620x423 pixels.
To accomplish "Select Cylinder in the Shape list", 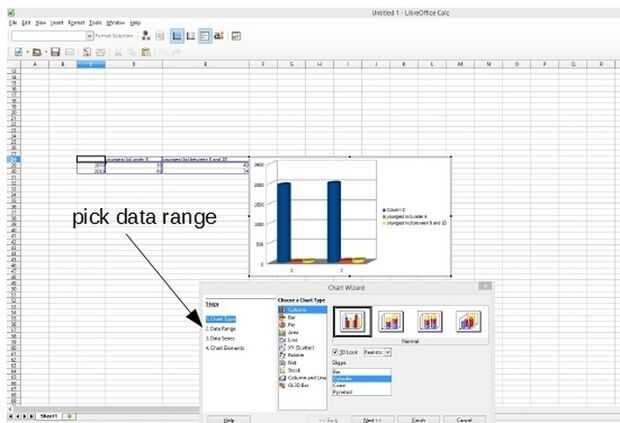I will point(362,379).
